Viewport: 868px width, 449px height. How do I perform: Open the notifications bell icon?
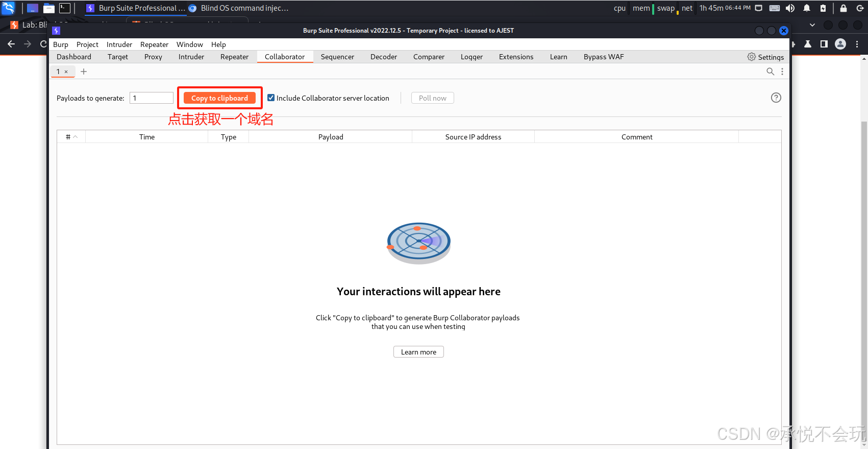click(x=807, y=8)
